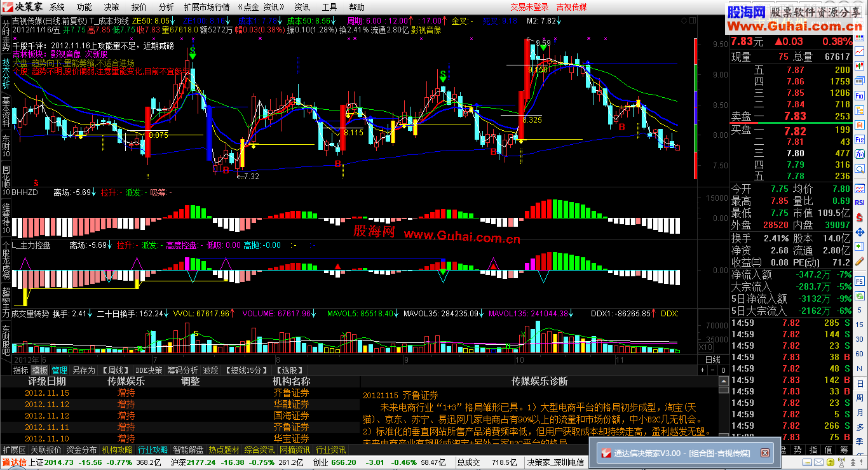This screenshot has width=868, height=470.
Task: Open the F12 icon in the right toolbar
Action: pyautogui.click(x=860, y=140)
